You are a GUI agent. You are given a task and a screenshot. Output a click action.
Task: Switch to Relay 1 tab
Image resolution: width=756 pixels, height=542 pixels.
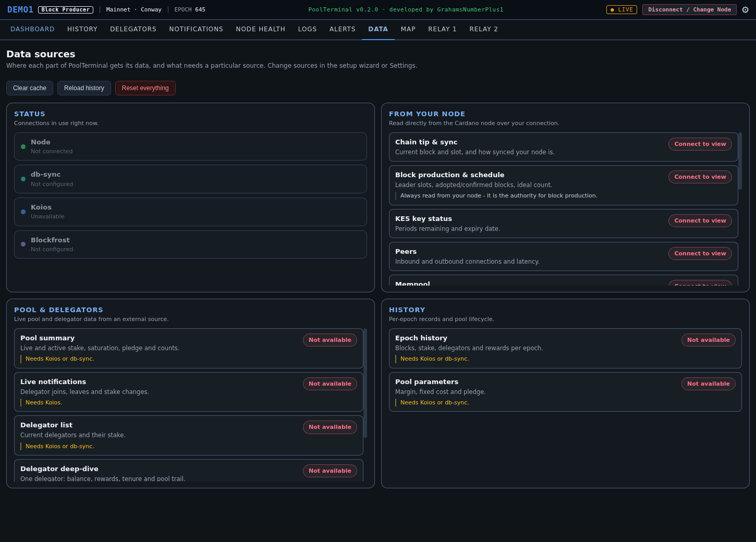443,29
